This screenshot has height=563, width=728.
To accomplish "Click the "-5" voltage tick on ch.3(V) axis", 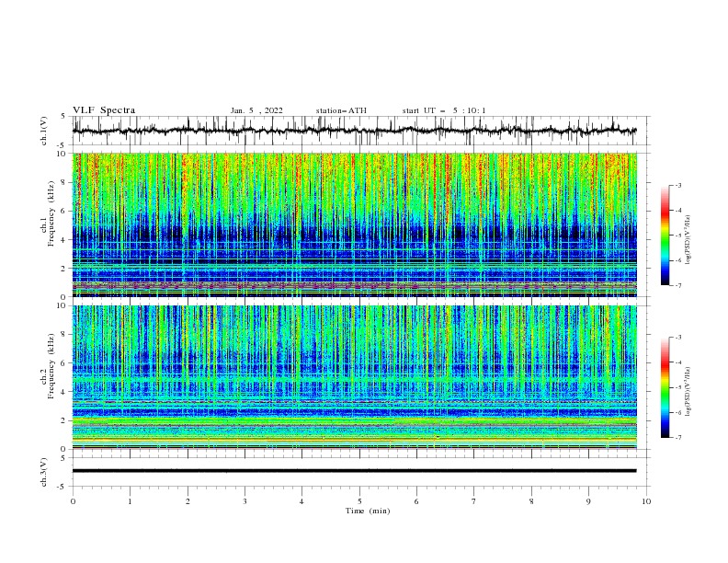I will (63, 487).
